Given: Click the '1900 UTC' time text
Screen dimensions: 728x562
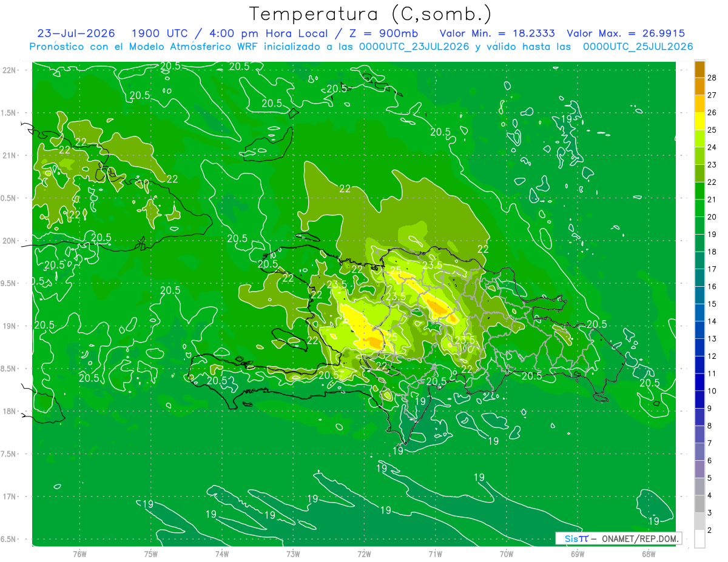Looking at the screenshot, I should coord(159,33).
